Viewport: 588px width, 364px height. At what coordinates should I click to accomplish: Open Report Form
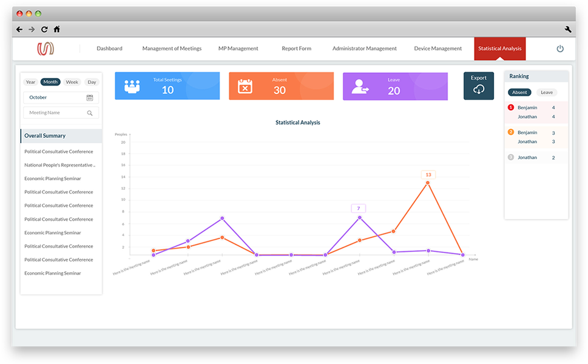click(297, 49)
